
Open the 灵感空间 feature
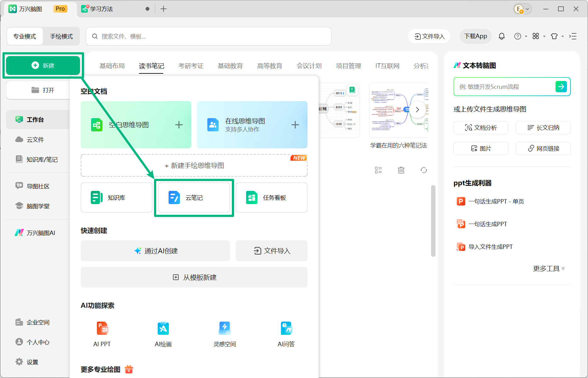[x=225, y=334]
